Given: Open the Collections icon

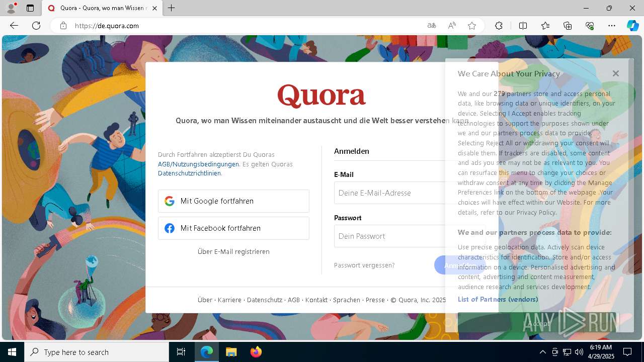Looking at the screenshot, I should [x=568, y=26].
